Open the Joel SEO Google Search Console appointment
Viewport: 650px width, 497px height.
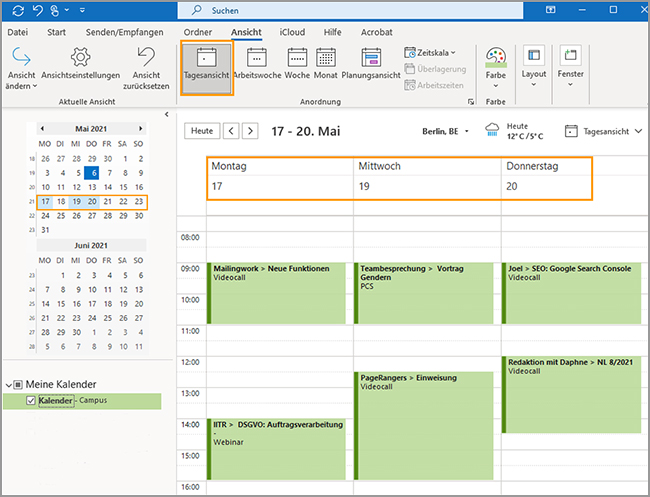[572, 293]
